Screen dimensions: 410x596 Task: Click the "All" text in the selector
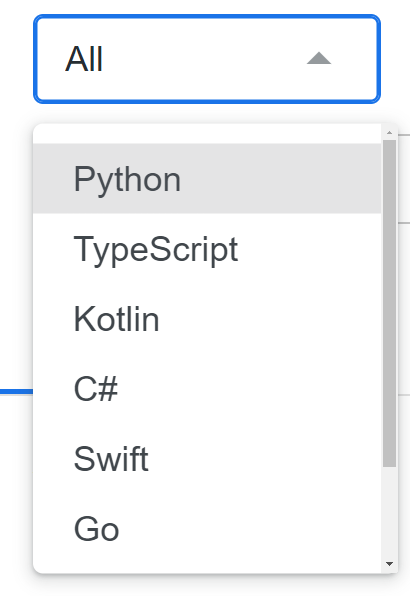coord(84,59)
